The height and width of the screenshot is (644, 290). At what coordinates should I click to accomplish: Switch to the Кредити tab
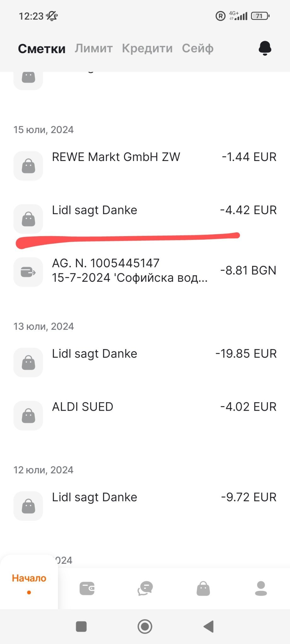147,48
